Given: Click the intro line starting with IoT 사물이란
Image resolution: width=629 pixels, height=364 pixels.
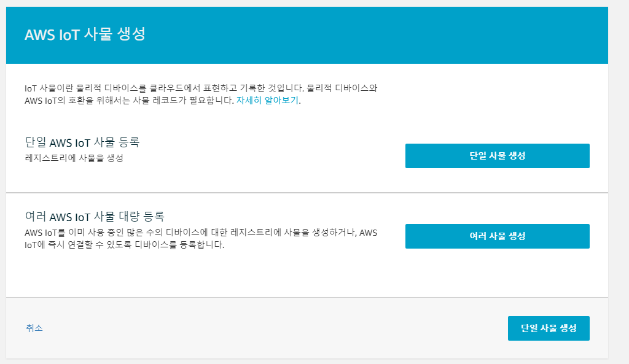Looking at the screenshot, I should coord(201,88).
